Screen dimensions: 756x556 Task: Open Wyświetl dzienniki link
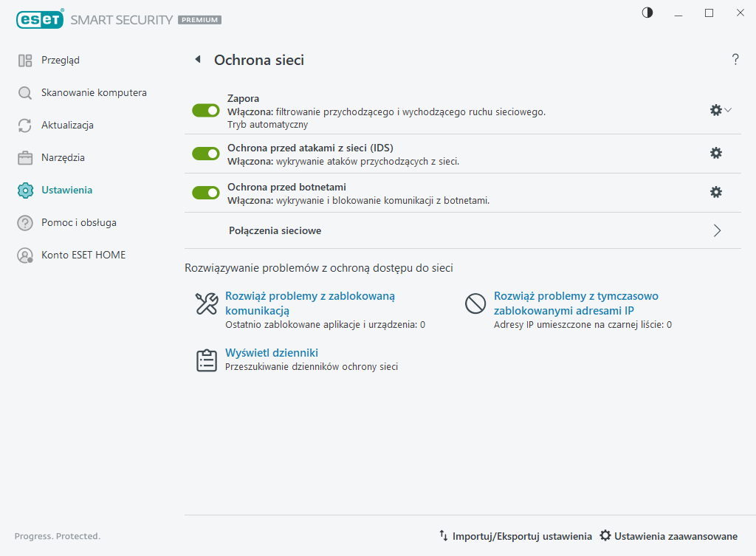(272, 353)
